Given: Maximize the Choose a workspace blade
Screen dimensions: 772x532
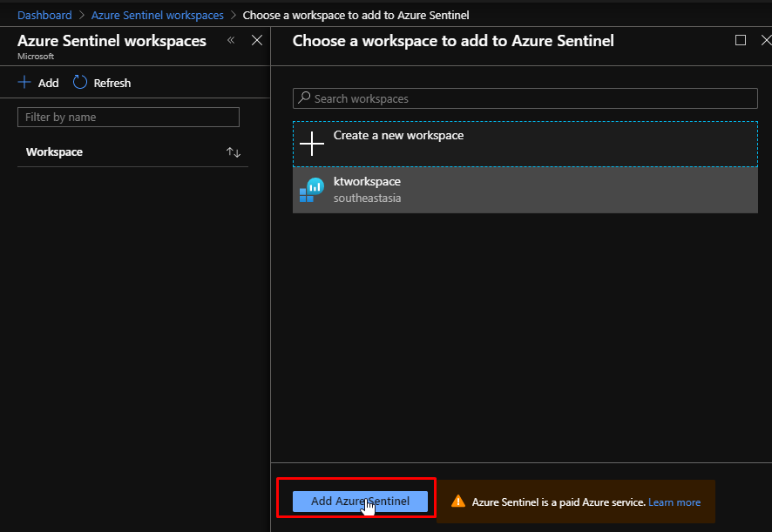Looking at the screenshot, I should point(741,40).
